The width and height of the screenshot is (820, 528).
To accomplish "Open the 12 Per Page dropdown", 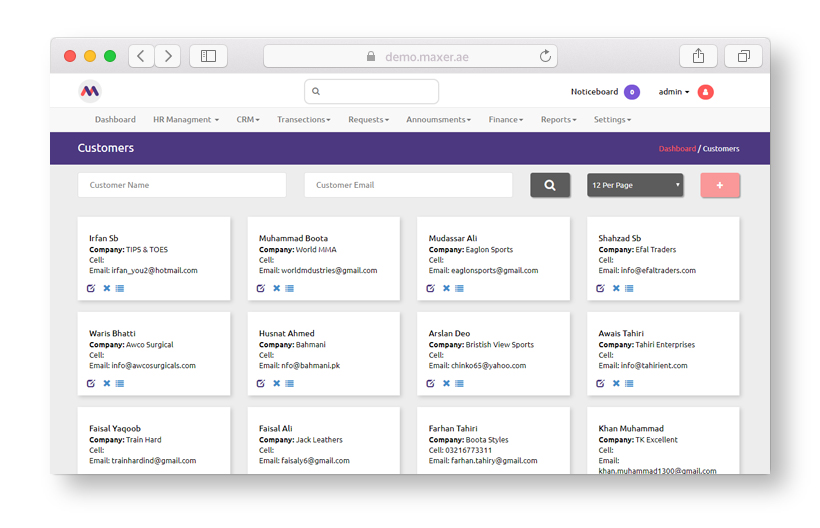I will 635,185.
